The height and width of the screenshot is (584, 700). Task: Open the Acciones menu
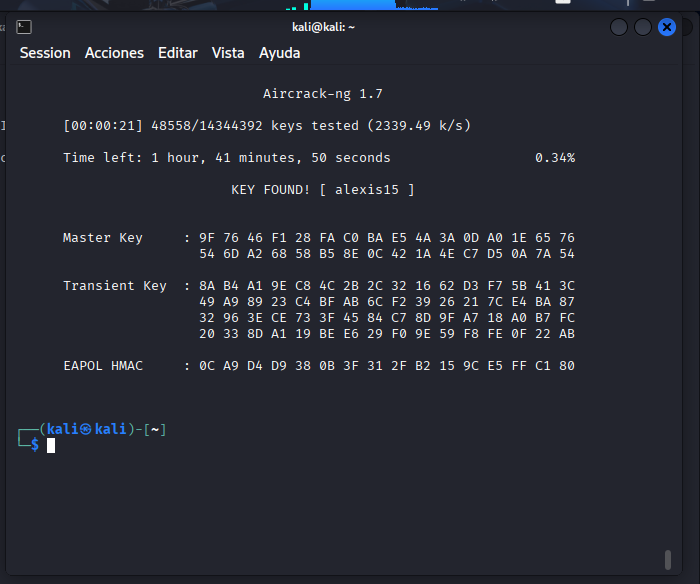pyautogui.click(x=114, y=53)
